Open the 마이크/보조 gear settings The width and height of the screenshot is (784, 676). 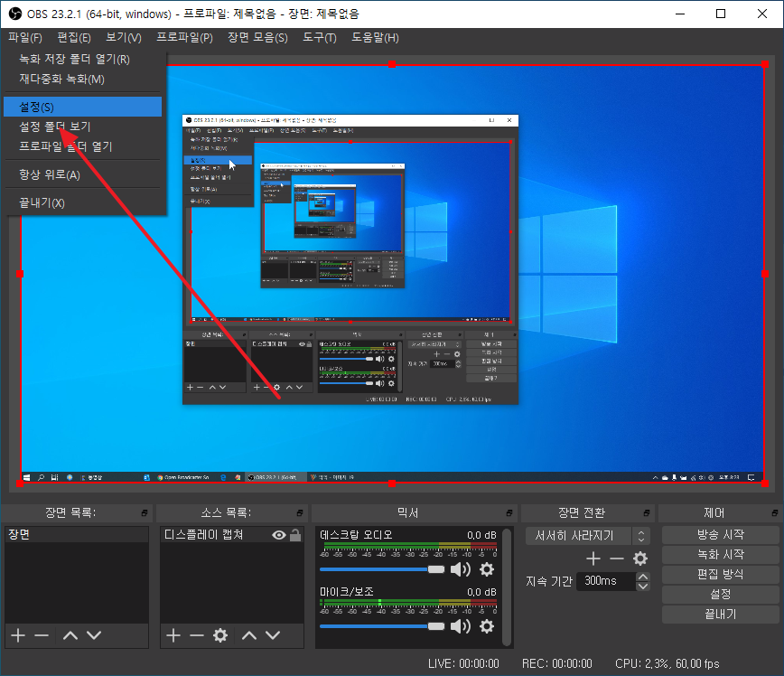coord(487,626)
